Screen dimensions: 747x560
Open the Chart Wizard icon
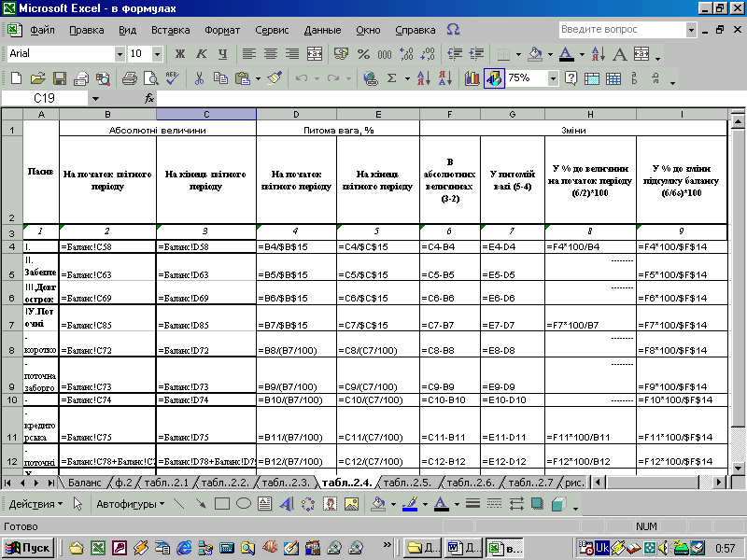click(472, 78)
